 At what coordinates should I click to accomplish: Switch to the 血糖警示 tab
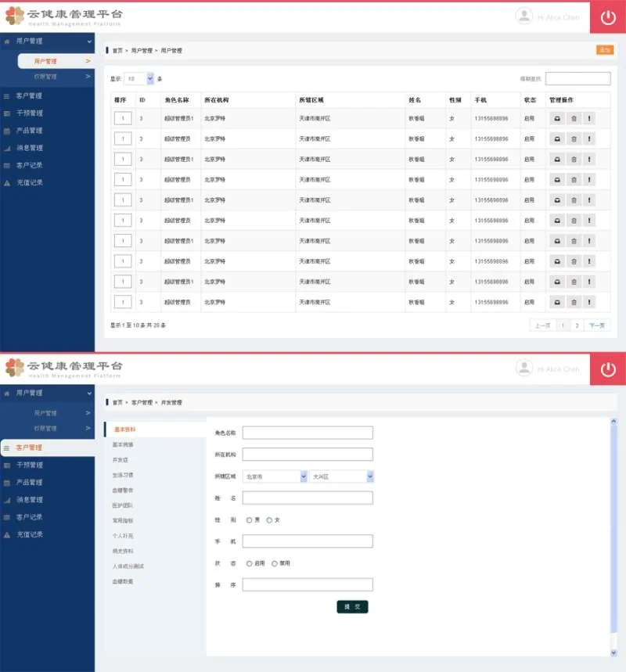click(x=122, y=491)
